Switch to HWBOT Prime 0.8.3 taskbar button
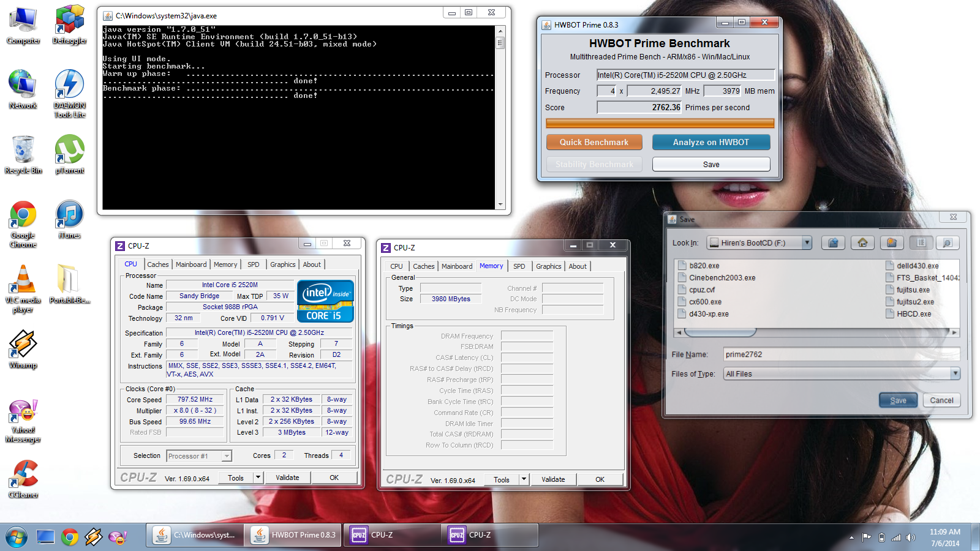This screenshot has height=551, width=980. click(293, 535)
